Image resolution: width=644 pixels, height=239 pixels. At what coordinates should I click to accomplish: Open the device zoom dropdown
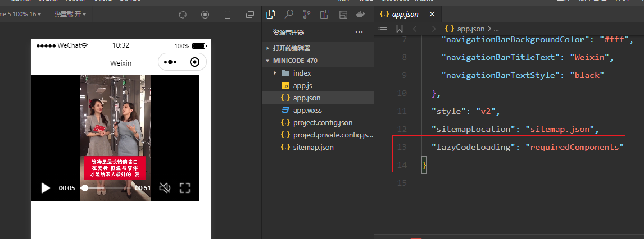click(21, 15)
